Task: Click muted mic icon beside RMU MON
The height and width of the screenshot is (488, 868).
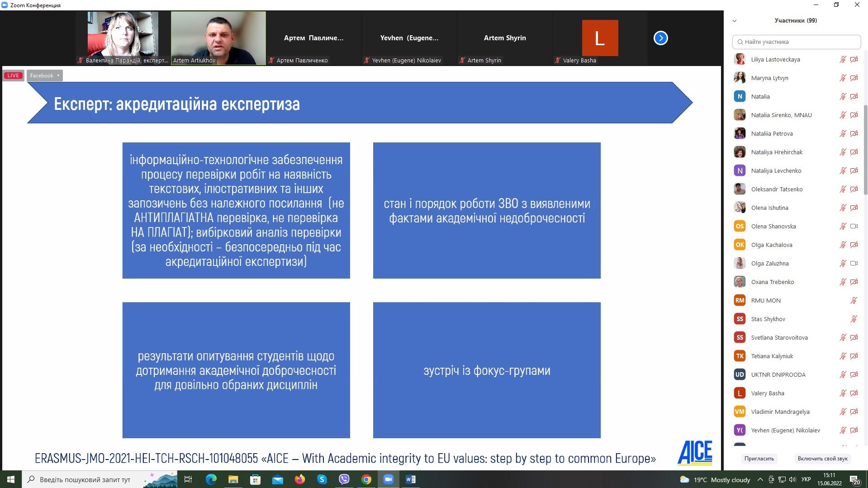Action: [x=854, y=300]
